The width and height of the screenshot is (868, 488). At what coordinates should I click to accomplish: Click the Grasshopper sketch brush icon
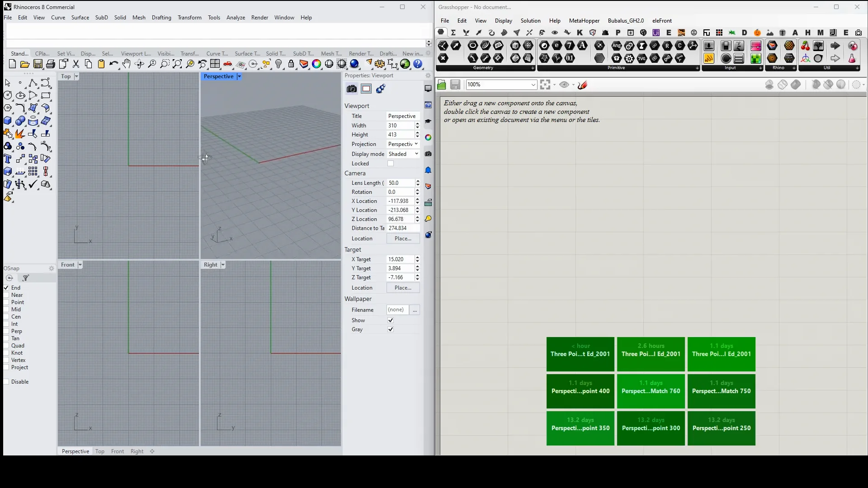pyautogui.click(x=582, y=85)
